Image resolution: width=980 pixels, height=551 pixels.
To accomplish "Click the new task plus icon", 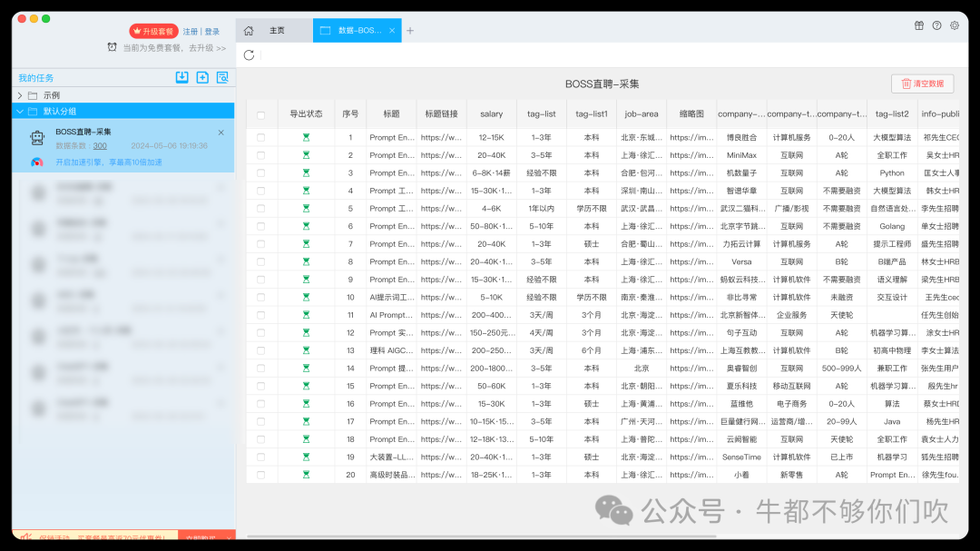I will tap(202, 77).
